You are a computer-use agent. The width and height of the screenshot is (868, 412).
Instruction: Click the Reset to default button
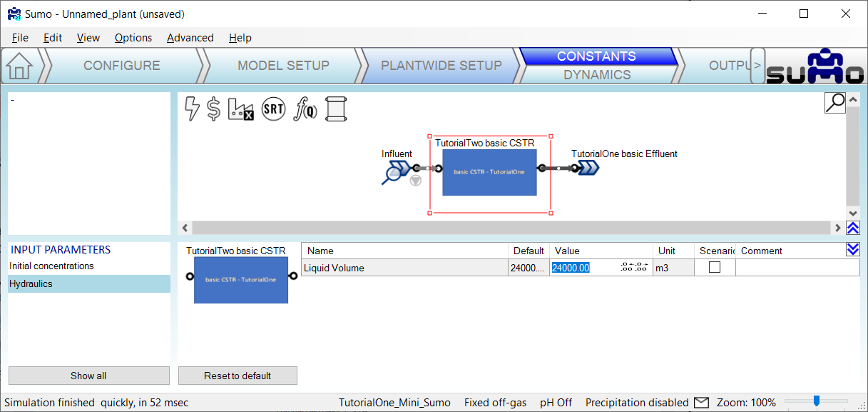238,376
